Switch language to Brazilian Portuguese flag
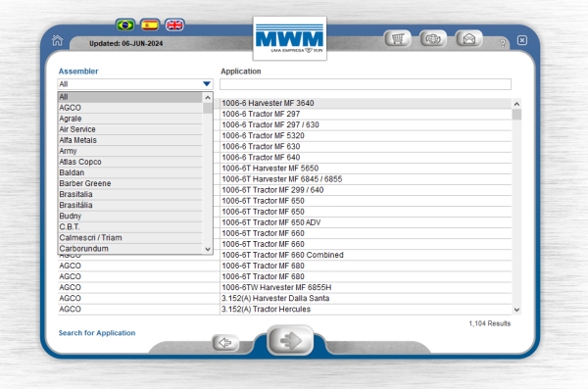588x389 pixels. tap(125, 25)
